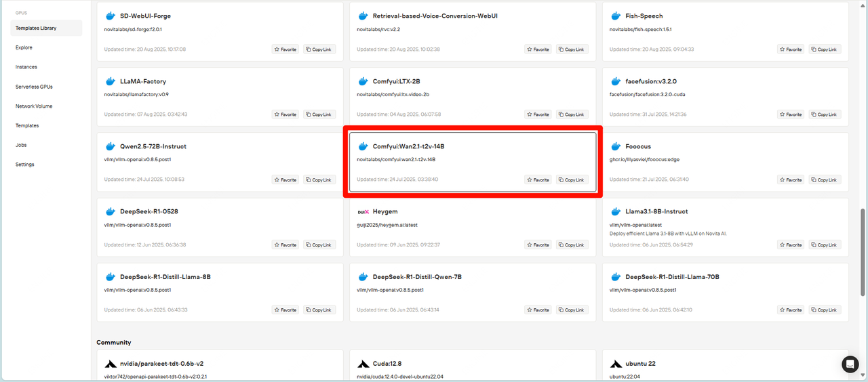Favorite the LLaMA-Factory template
This screenshot has width=868, height=382.
pos(285,114)
